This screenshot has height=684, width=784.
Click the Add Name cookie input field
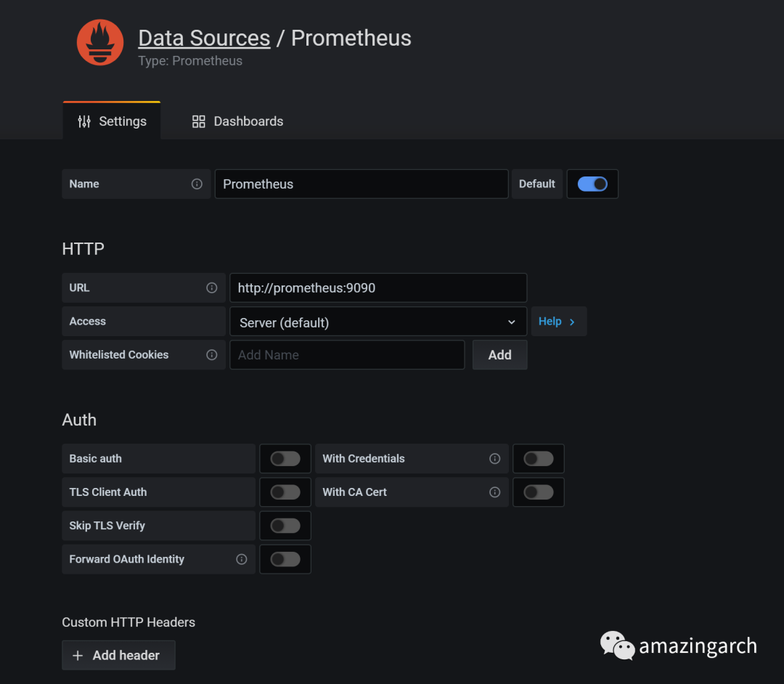tap(347, 355)
